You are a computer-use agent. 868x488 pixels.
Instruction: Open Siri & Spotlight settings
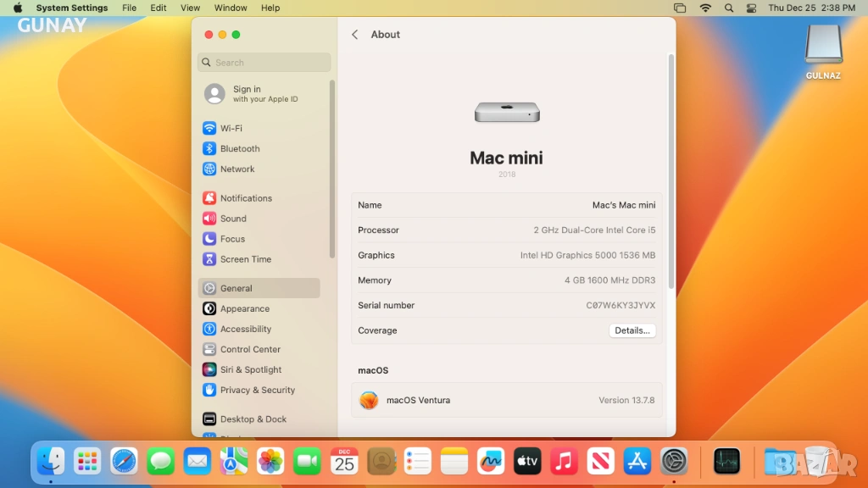click(250, 369)
